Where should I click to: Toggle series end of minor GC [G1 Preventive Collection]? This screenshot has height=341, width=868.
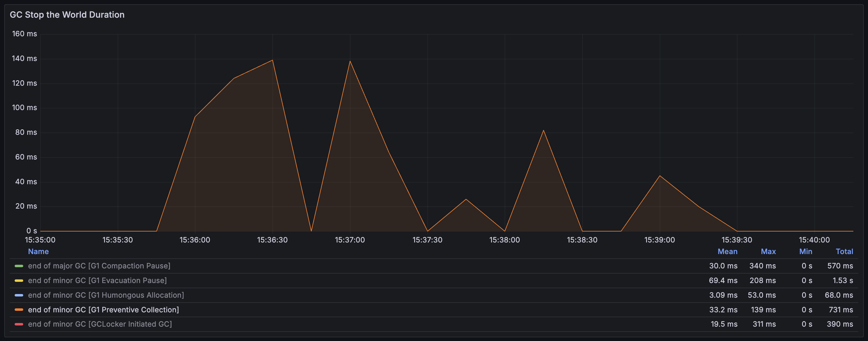point(103,310)
